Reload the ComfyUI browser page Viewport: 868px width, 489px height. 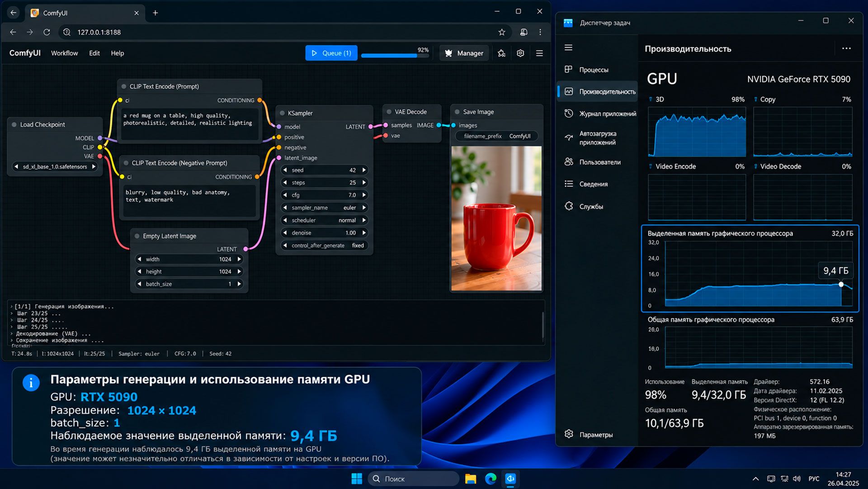(47, 32)
